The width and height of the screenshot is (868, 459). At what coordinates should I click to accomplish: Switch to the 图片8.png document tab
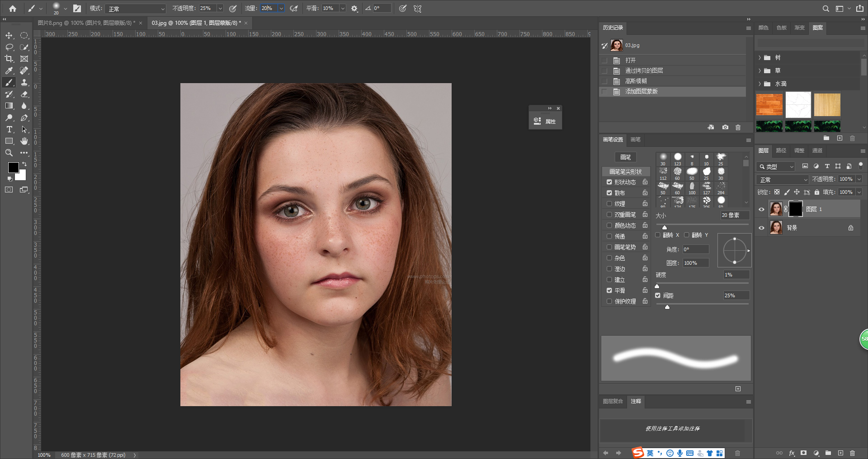tap(86, 23)
